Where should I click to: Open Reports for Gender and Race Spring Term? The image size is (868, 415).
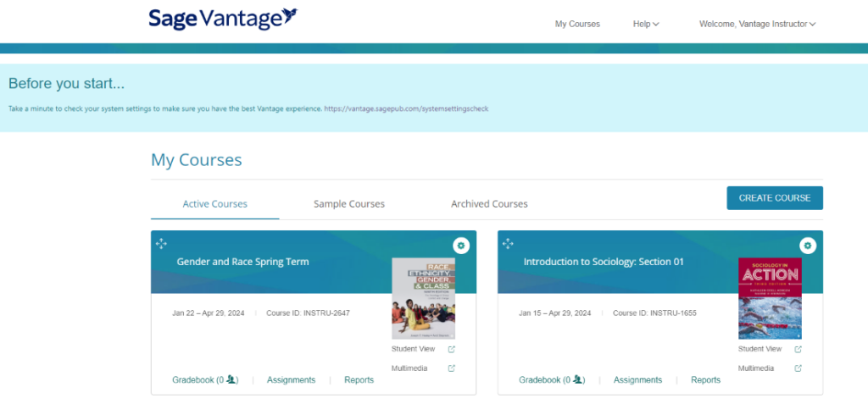pyautogui.click(x=359, y=380)
